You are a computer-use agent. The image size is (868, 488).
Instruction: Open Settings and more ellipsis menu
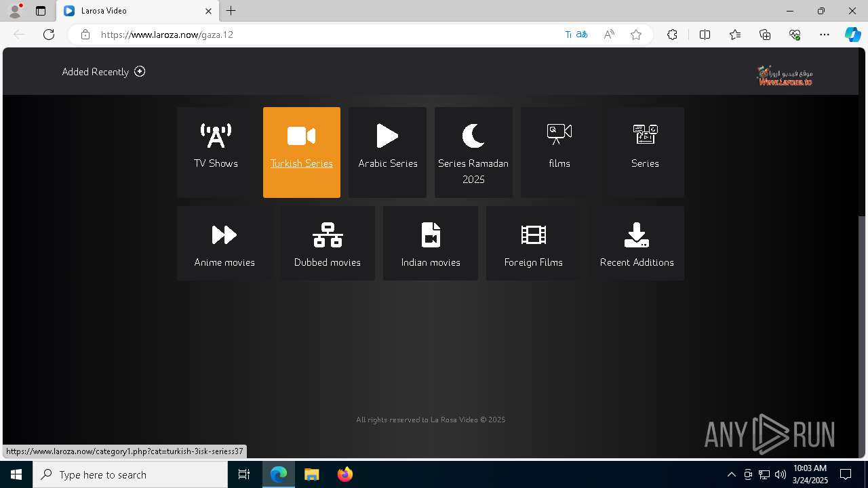[x=825, y=35]
